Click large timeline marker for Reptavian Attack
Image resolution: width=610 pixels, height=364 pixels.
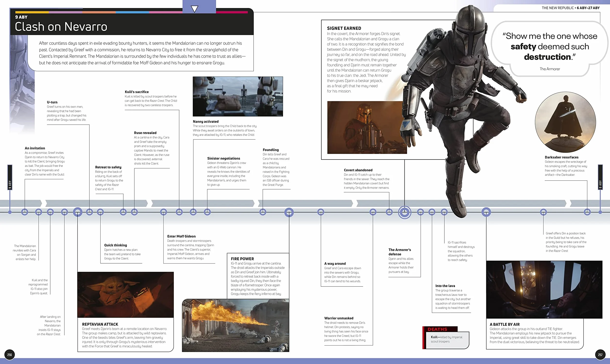pyautogui.click(x=78, y=212)
